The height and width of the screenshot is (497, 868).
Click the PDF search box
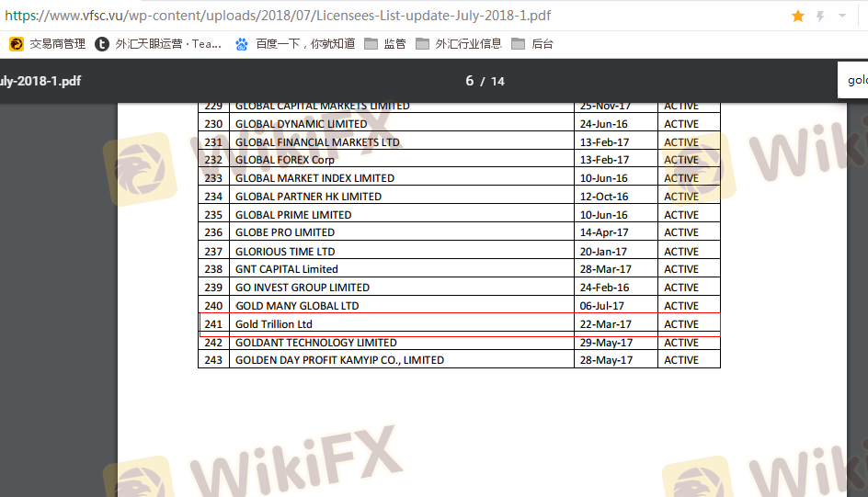(x=855, y=81)
